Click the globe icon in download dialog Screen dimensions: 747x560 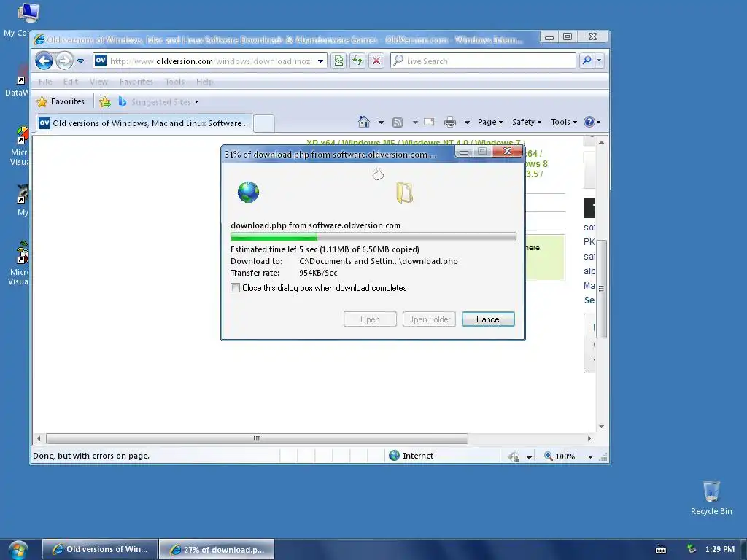[248, 192]
